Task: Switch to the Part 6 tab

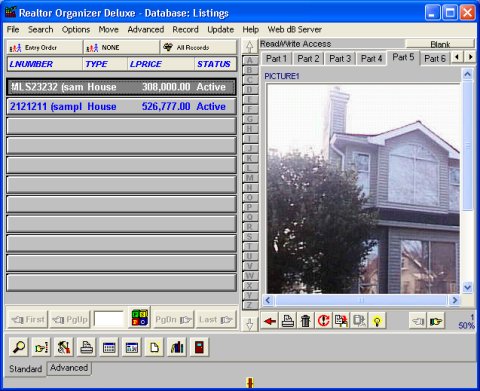Action: (x=435, y=59)
